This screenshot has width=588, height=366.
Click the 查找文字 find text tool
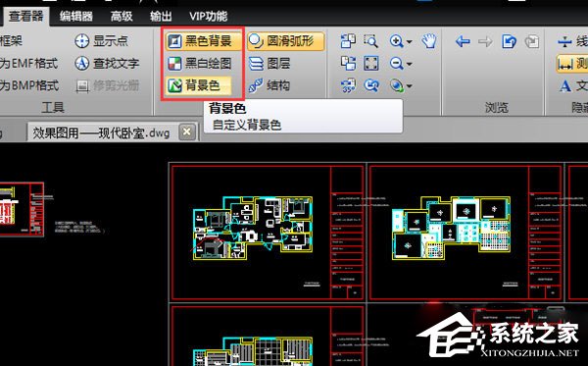point(107,64)
